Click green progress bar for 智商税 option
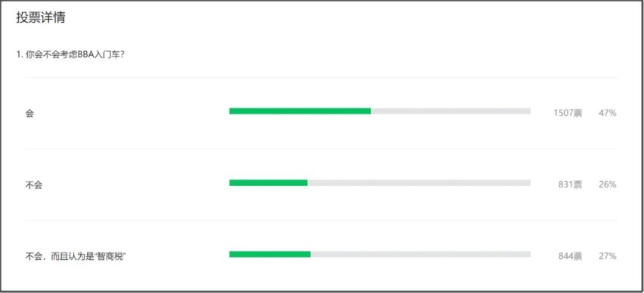The width and height of the screenshot is (644, 293). pyautogui.click(x=270, y=254)
